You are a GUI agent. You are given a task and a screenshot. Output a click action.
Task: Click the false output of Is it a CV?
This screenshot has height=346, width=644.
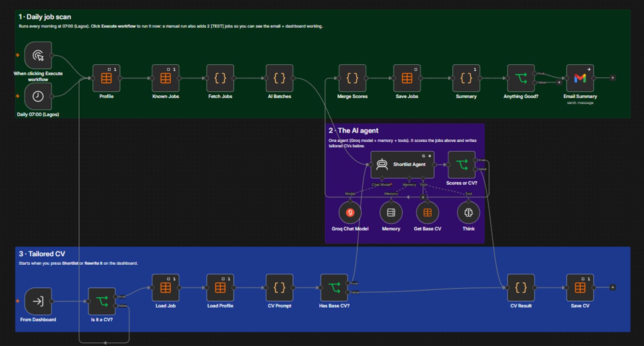click(x=116, y=306)
